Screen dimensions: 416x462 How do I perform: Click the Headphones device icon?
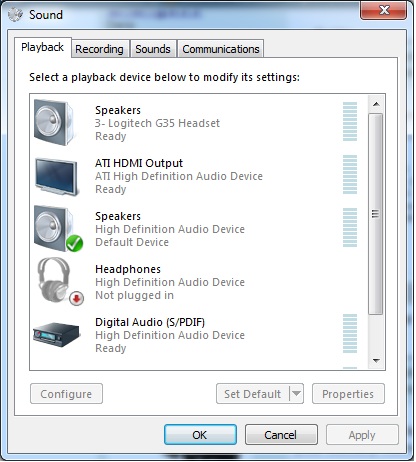pyautogui.click(x=59, y=281)
